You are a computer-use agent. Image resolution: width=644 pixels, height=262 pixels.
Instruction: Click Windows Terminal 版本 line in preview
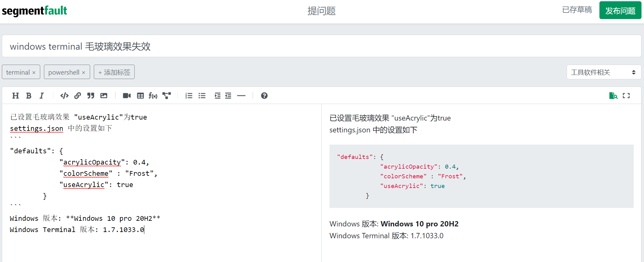tap(387, 236)
